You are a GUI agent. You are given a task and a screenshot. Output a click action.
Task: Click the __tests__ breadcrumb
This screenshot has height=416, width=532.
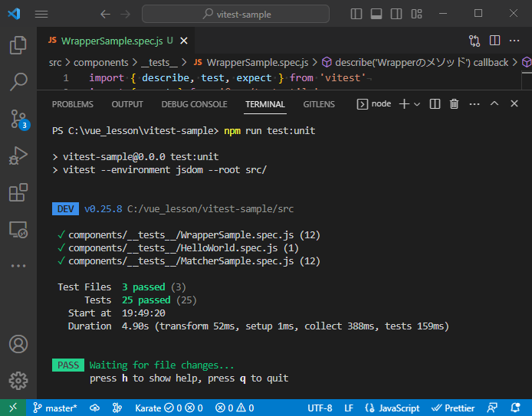pos(159,63)
